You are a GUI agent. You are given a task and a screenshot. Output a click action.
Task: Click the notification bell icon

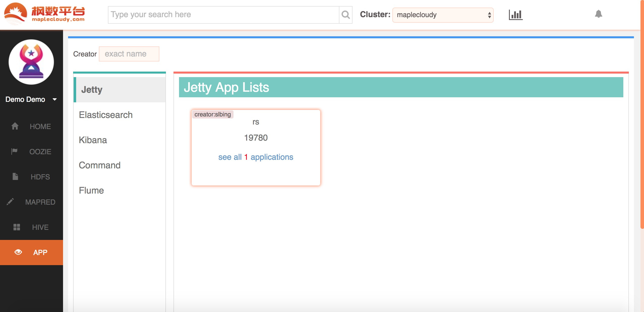click(598, 14)
